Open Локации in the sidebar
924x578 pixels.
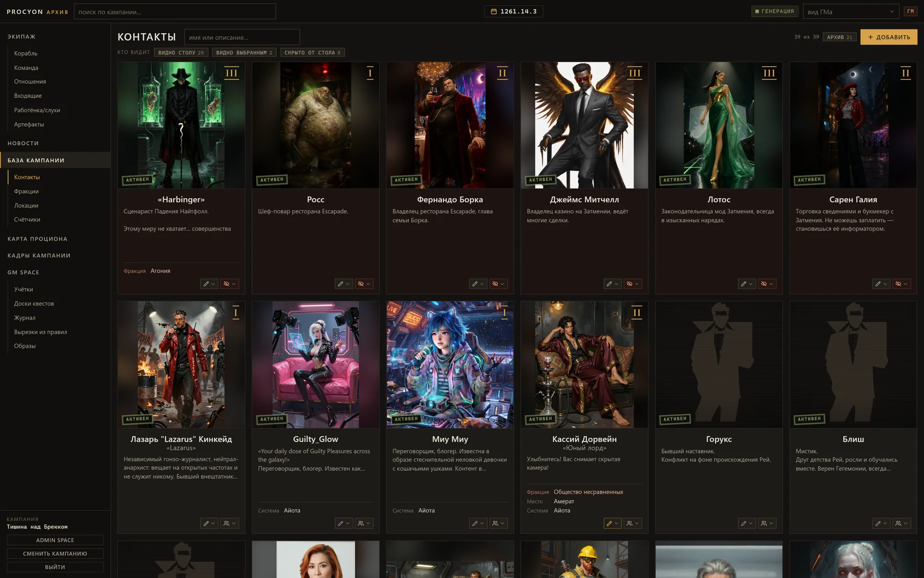26,205
